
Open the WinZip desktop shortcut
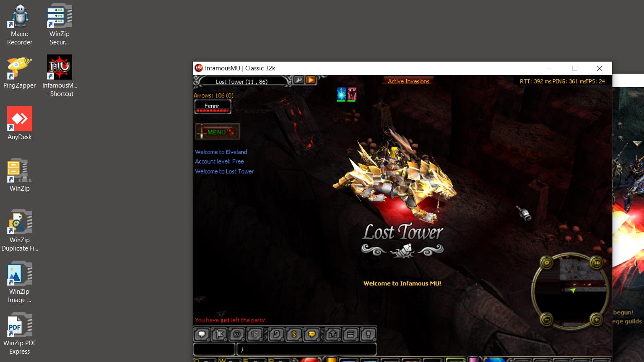(20, 175)
